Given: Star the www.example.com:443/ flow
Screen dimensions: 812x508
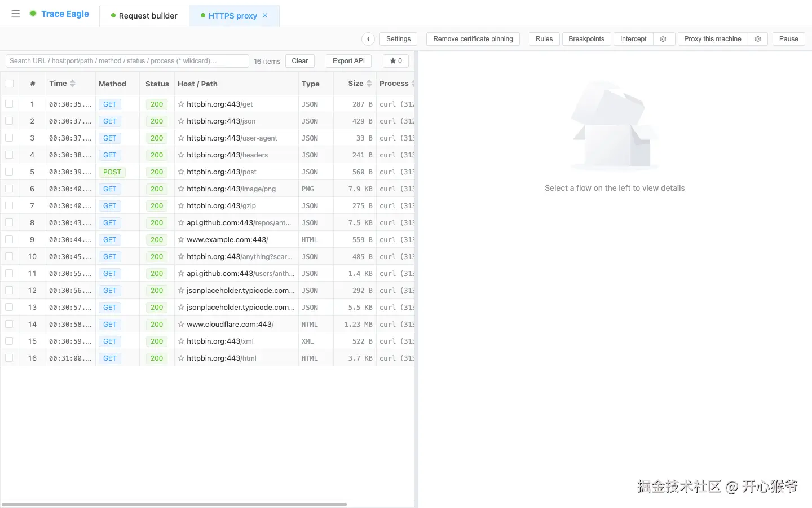Looking at the screenshot, I should pyautogui.click(x=181, y=239).
